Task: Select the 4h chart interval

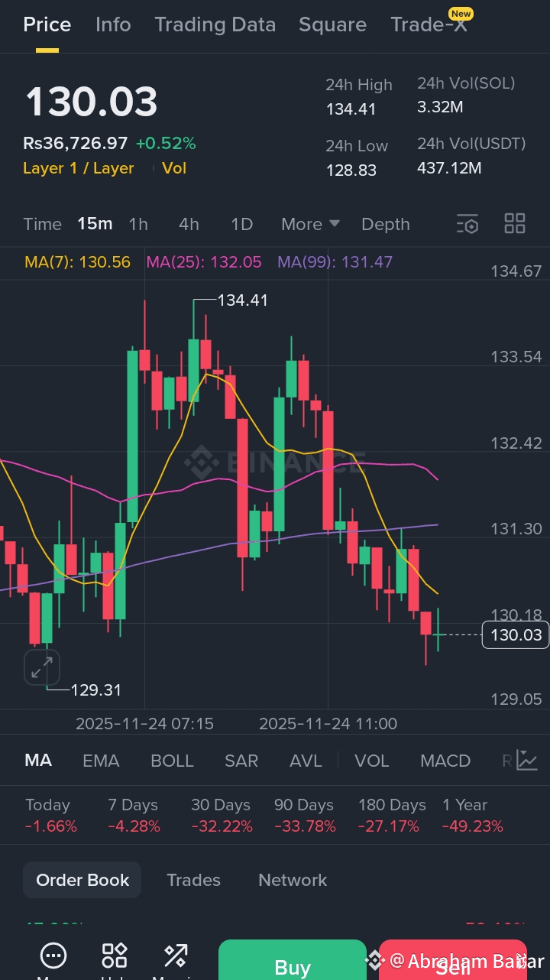Action: click(189, 224)
